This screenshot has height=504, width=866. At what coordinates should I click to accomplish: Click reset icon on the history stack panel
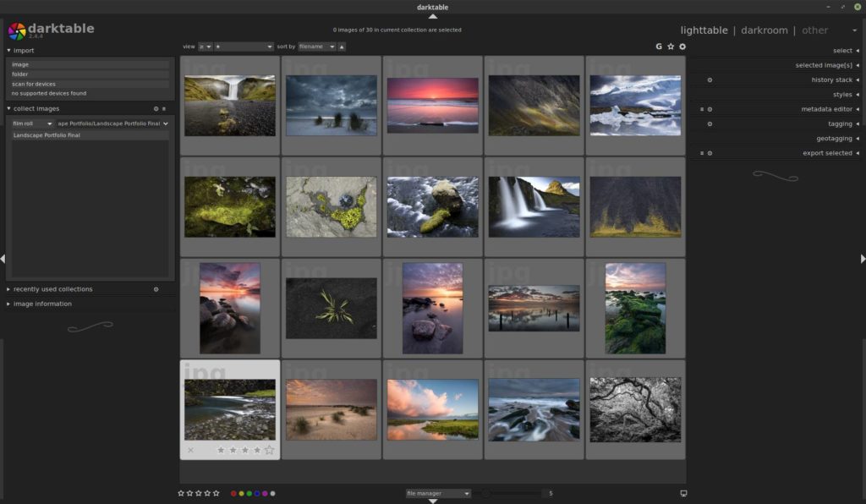[710, 79]
